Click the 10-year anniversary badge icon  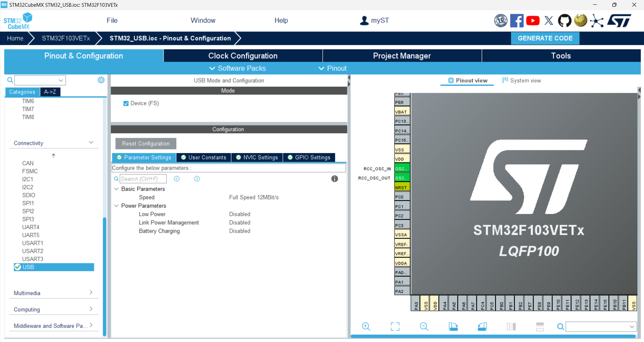pos(501,21)
